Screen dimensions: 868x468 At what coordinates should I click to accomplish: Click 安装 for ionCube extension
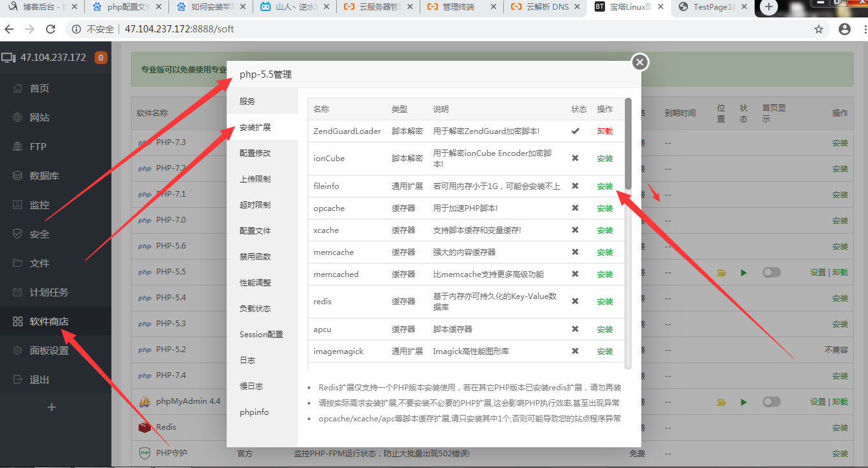(605, 158)
